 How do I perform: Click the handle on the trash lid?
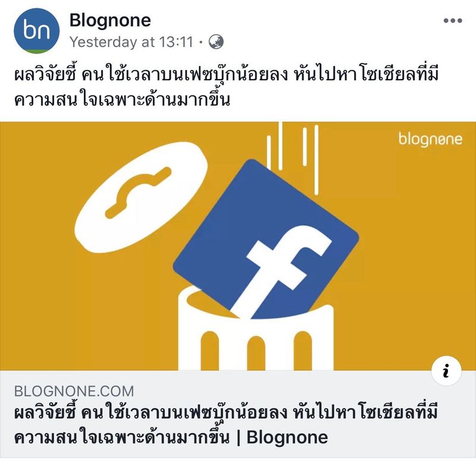tap(138, 192)
